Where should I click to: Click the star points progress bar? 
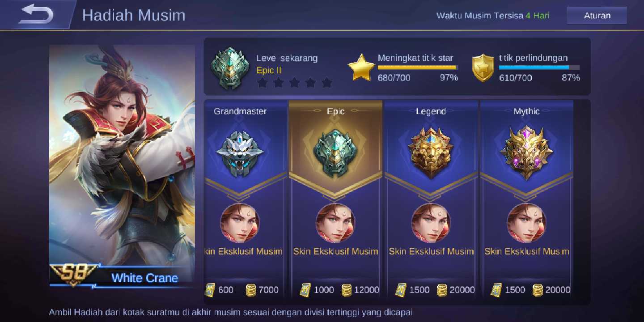(x=418, y=68)
